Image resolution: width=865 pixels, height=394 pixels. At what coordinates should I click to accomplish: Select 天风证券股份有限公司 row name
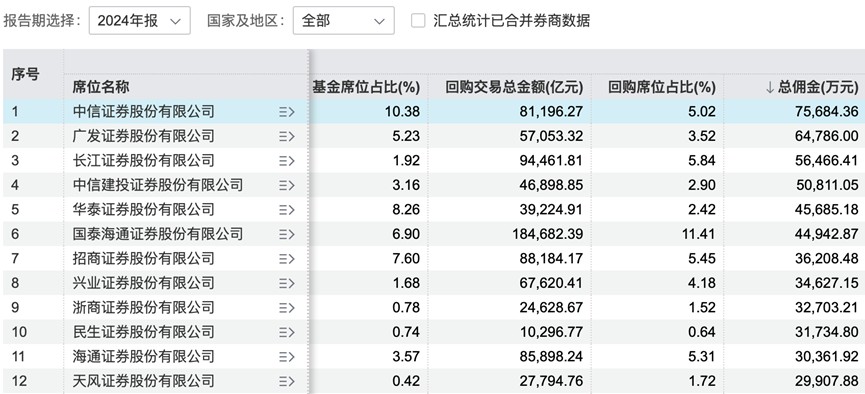tap(143, 381)
